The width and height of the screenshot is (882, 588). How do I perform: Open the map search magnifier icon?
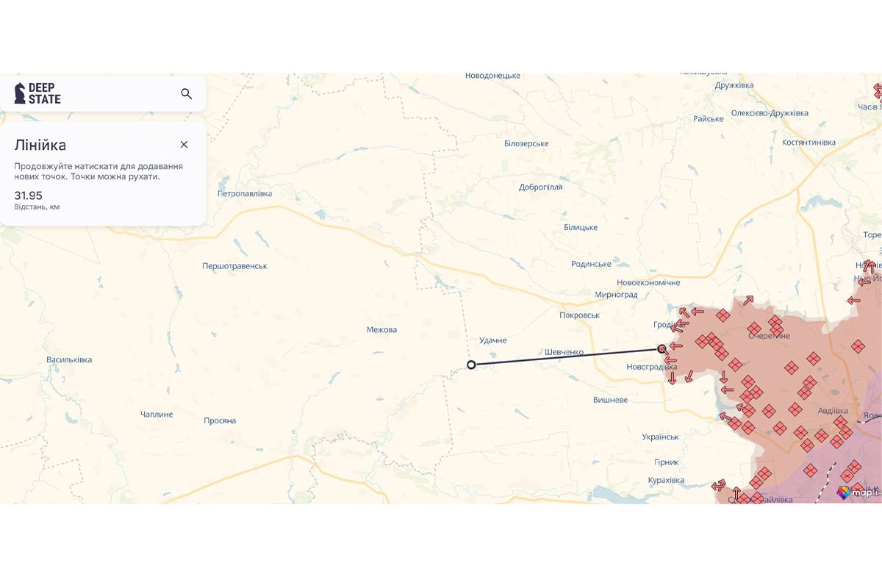click(x=186, y=93)
